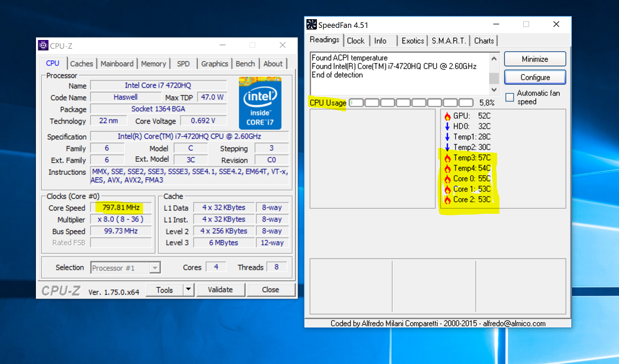Click the blue arrow icon next to HD0
Screen dimensions: 619x364
pos(447,126)
